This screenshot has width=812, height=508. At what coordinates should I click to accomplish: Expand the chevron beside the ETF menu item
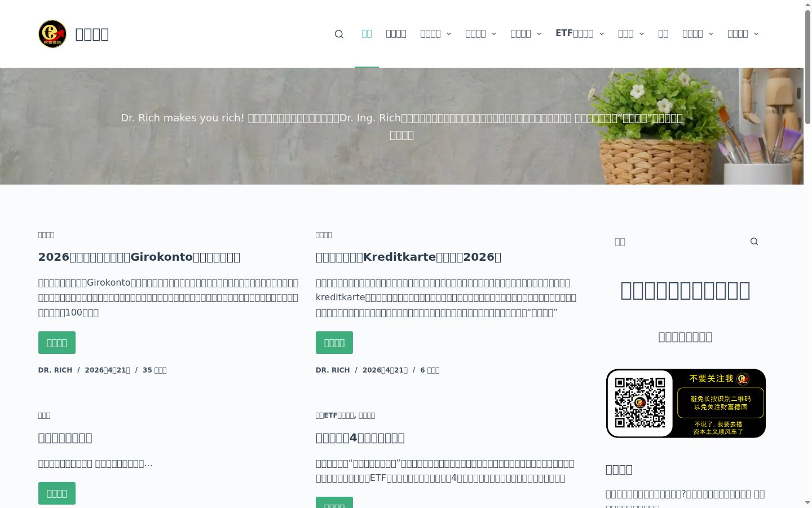point(602,34)
